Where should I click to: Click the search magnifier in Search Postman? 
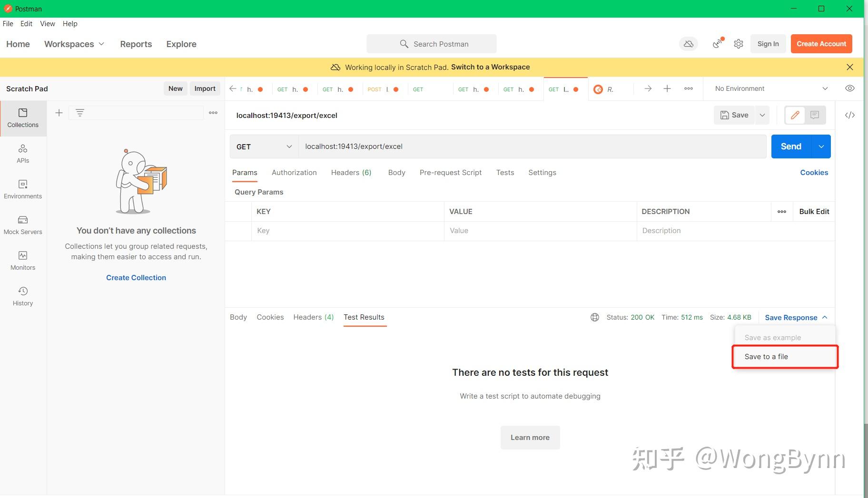point(404,44)
